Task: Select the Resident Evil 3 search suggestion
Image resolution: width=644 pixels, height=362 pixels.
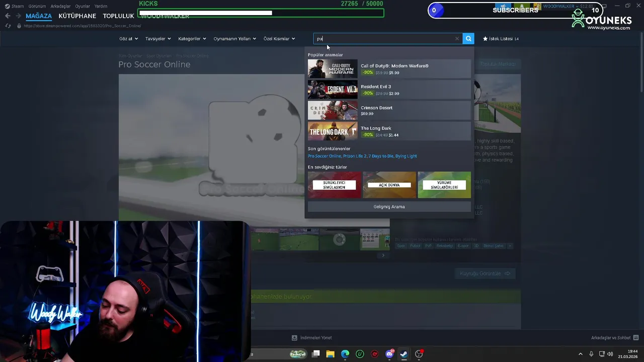Action: coord(389,89)
